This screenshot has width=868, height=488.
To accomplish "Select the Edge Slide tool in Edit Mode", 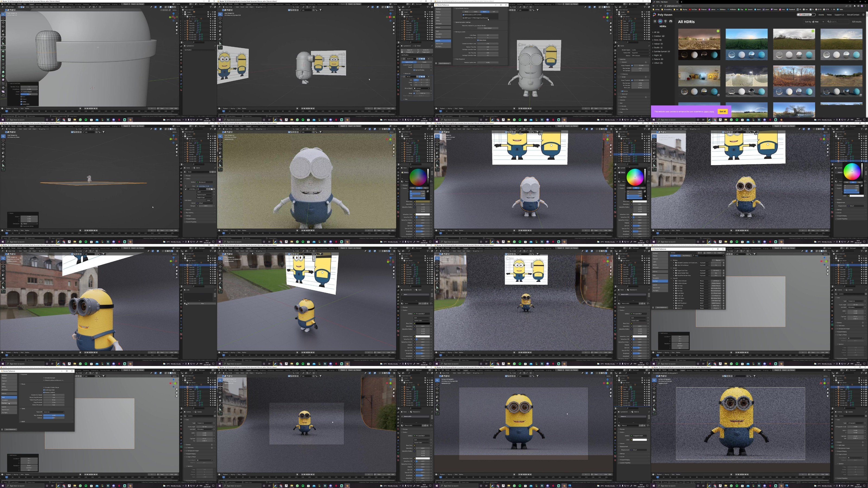I will click(3, 84).
